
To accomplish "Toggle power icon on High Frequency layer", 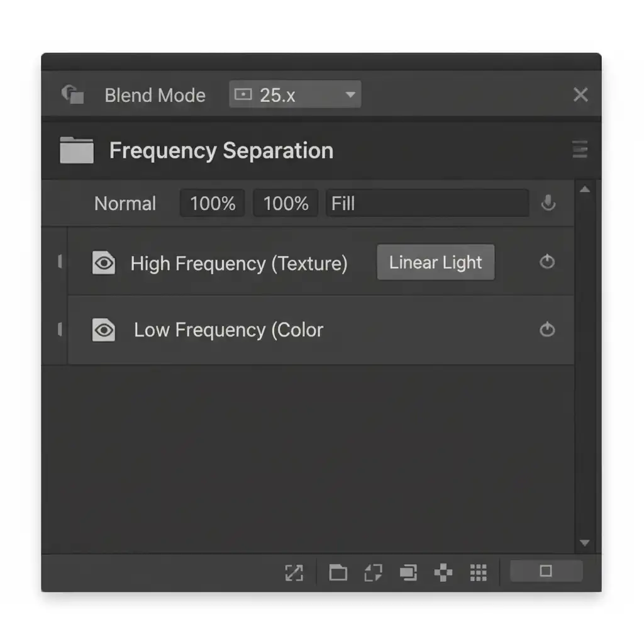I will point(547,262).
